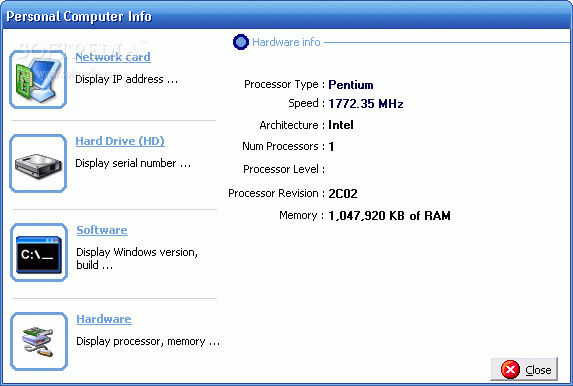
Task: Click 'Display IP address …' description
Action: 126,79
